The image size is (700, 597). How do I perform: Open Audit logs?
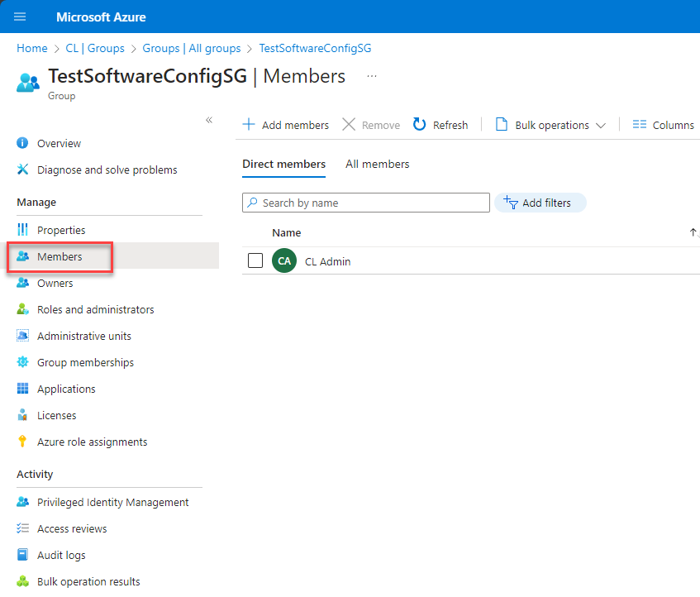(62, 555)
